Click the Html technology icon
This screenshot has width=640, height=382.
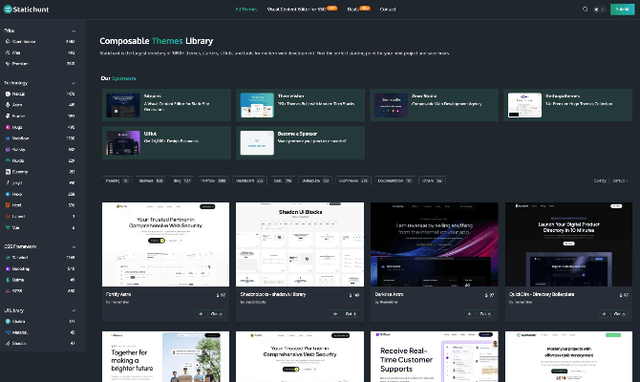click(x=7, y=205)
